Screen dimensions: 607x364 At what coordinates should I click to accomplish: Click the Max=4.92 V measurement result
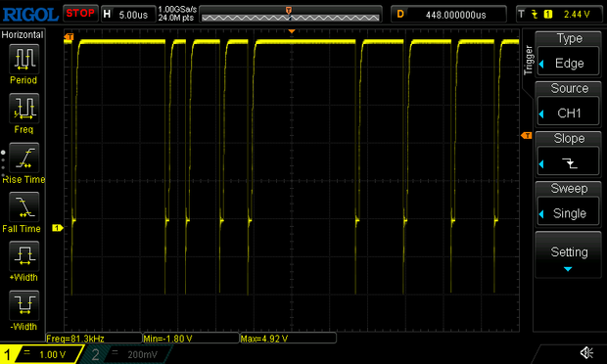click(x=288, y=339)
